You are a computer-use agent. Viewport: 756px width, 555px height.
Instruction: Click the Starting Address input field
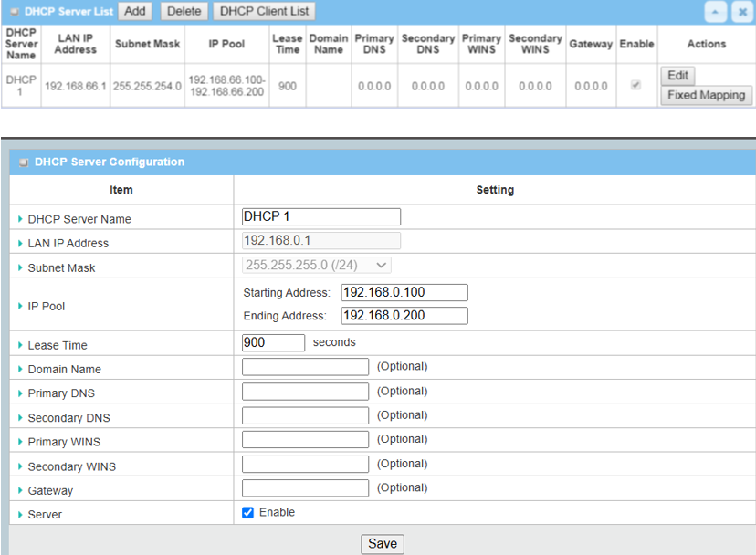(404, 292)
